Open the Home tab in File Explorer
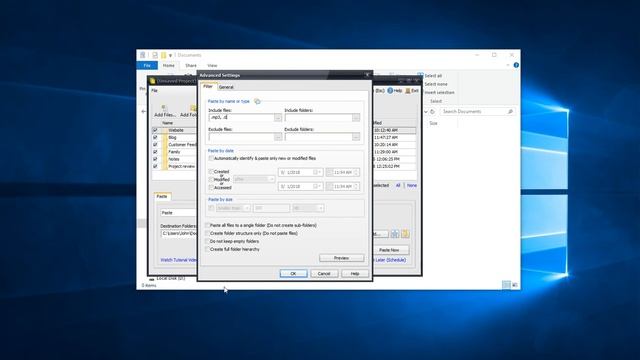This screenshot has width=640, height=360. pos(169,65)
